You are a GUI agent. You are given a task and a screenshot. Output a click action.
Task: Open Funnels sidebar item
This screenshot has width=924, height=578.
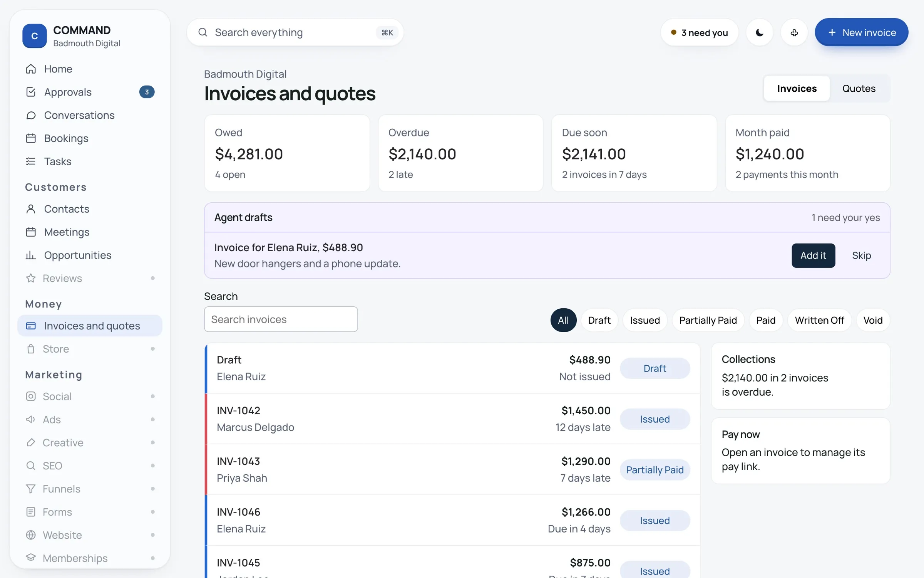pos(90,489)
